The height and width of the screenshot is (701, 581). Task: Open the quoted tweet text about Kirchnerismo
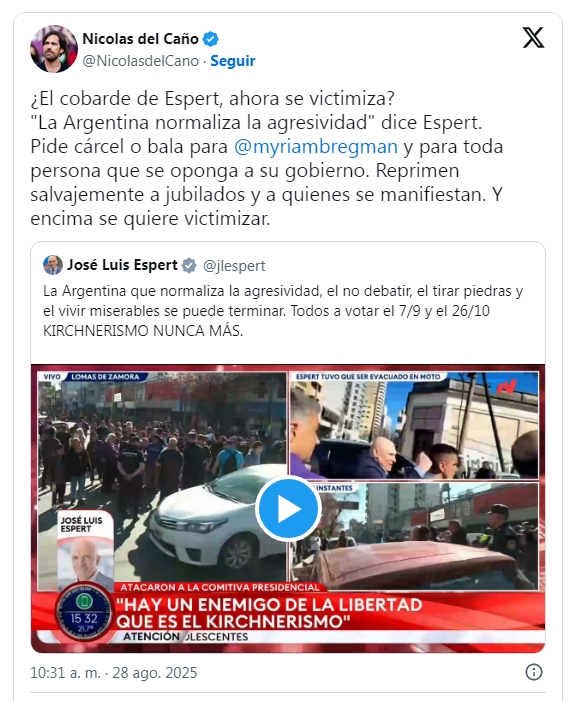pyautogui.click(x=283, y=311)
